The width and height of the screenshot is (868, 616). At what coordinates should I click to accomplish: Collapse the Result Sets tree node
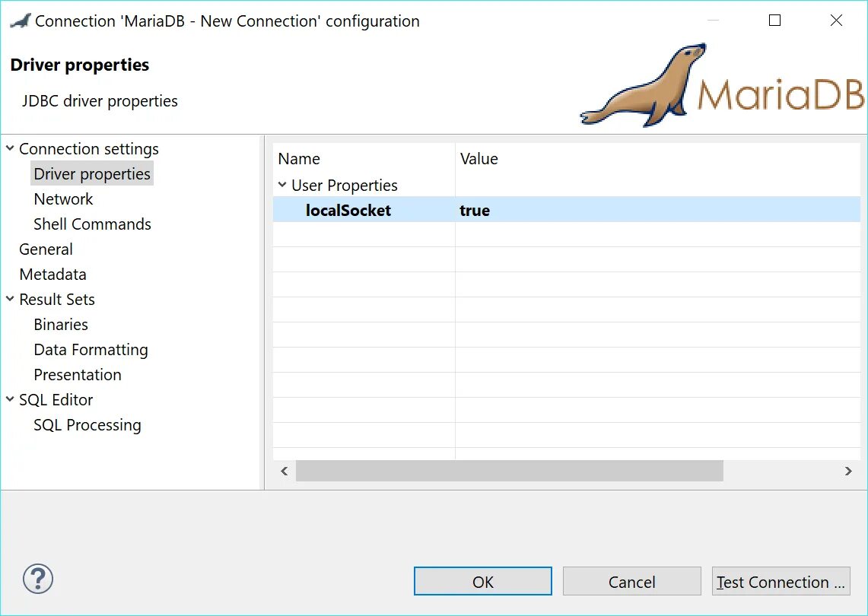click(10, 299)
